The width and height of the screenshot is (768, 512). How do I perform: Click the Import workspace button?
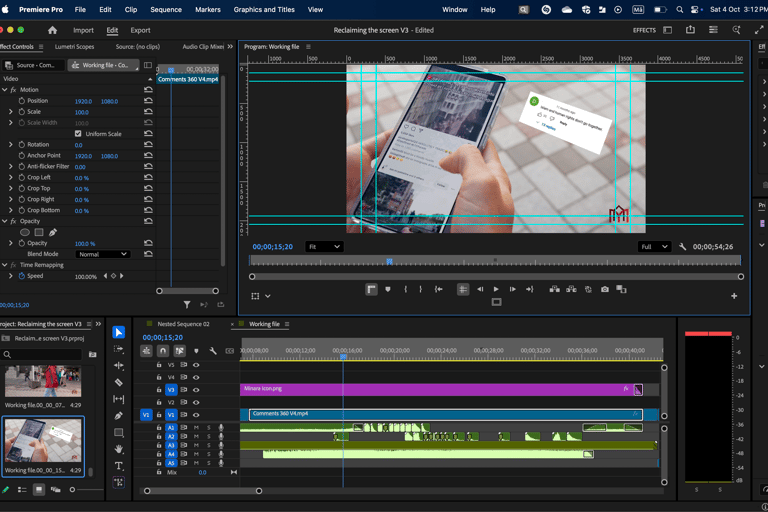tap(83, 30)
